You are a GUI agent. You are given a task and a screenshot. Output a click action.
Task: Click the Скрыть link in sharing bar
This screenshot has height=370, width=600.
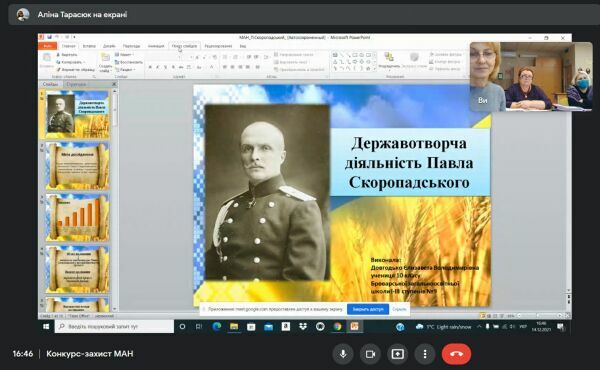(x=399, y=309)
